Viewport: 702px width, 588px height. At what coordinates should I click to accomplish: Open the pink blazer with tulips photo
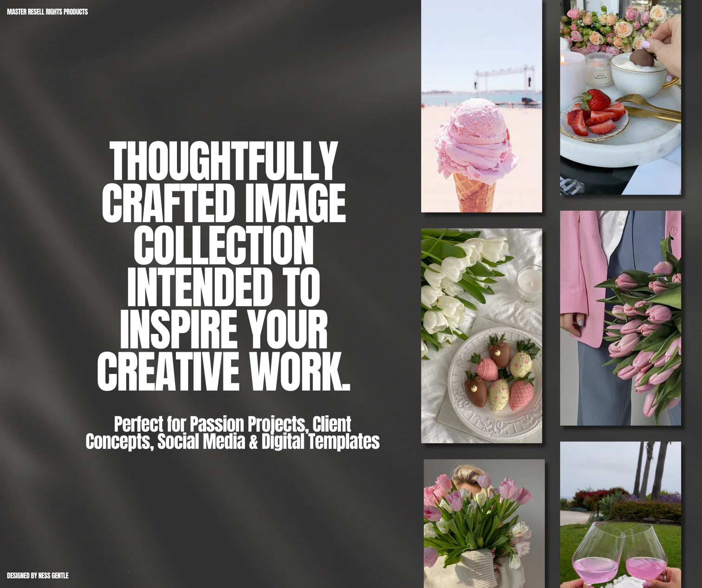point(620,318)
